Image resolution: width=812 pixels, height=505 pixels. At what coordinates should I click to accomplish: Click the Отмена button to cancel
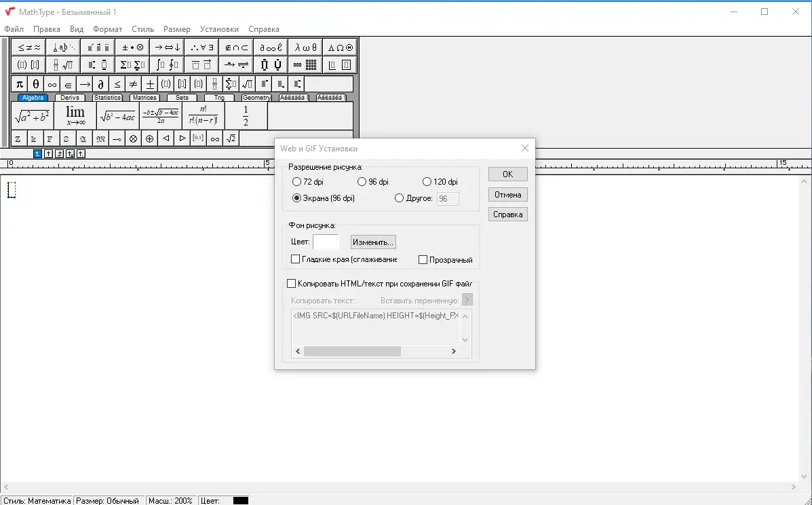point(507,194)
